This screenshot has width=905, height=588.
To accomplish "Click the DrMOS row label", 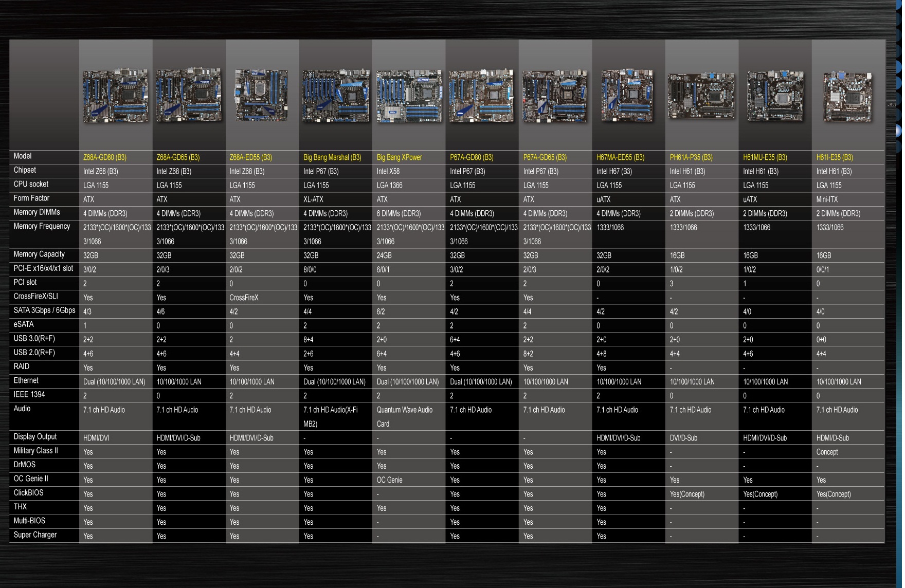I will click(25, 465).
